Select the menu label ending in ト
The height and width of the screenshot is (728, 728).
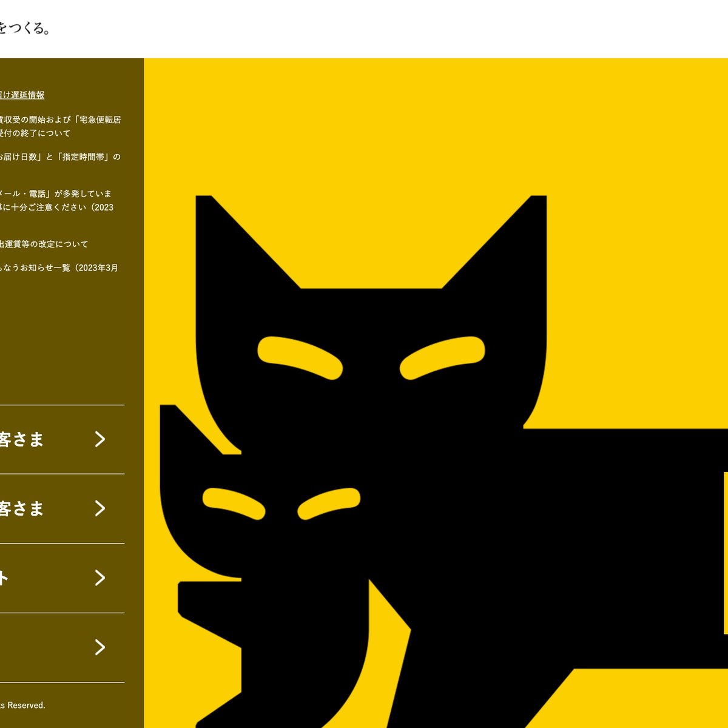pos(5,578)
